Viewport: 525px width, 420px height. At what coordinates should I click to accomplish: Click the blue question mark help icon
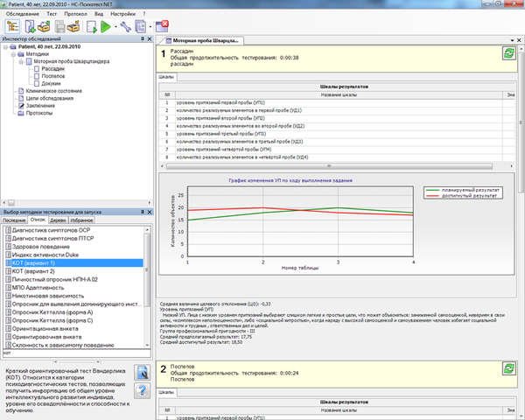coord(143,390)
